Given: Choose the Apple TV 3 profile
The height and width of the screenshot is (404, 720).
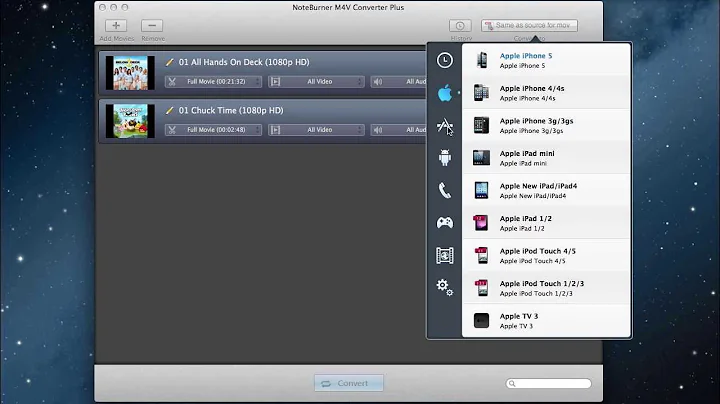Looking at the screenshot, I should (x=546, y=321).
